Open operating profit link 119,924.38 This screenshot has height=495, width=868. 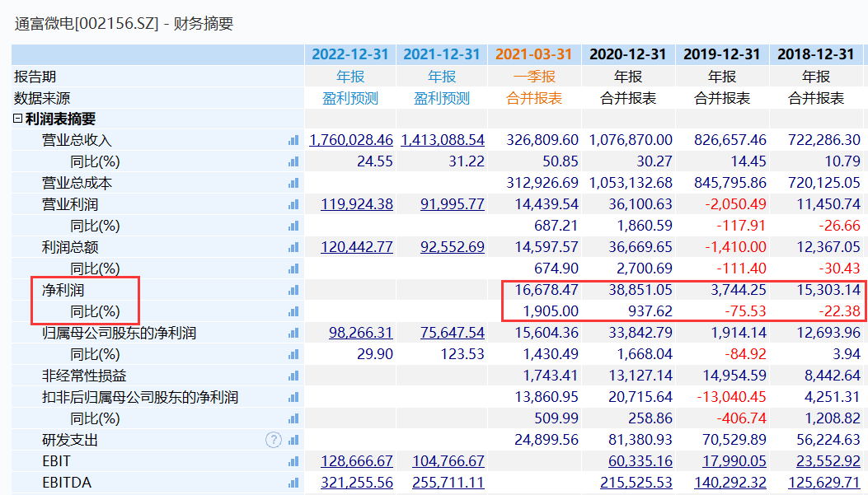tap(356, 204)
